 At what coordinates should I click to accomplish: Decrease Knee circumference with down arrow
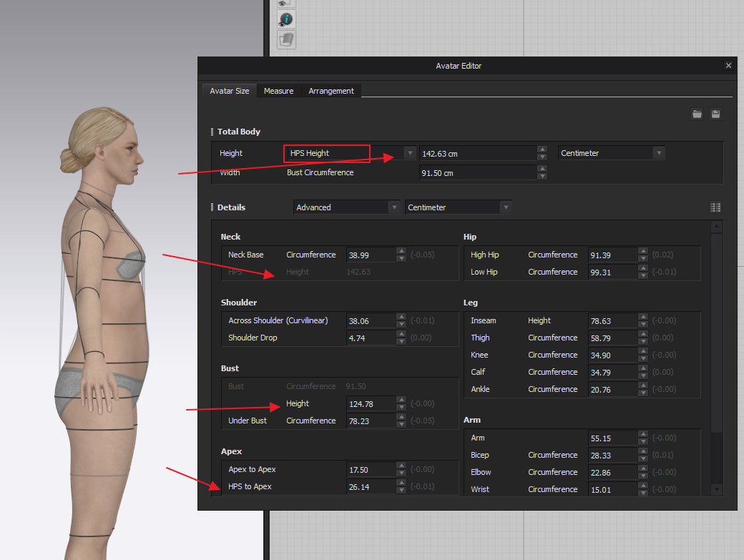643,358
